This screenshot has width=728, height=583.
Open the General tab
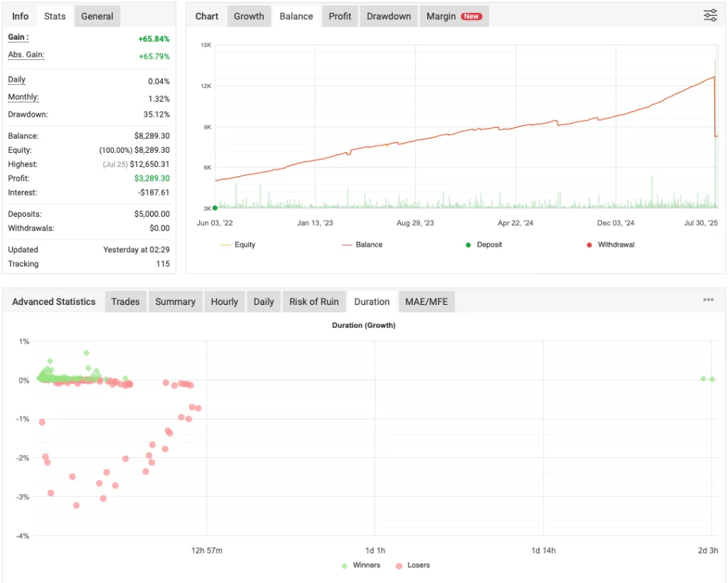point(97,16)
